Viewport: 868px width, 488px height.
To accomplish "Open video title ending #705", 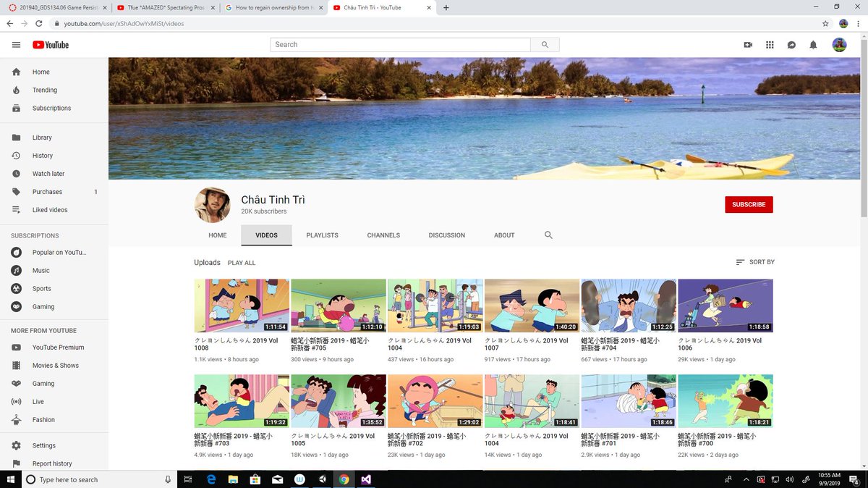I will pos(330,344).
